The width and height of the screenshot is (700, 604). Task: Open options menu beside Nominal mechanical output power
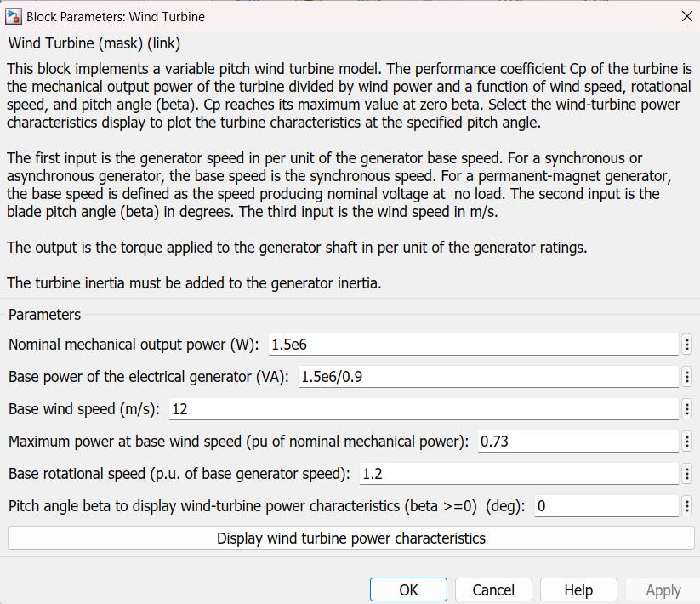click(686, 345)
